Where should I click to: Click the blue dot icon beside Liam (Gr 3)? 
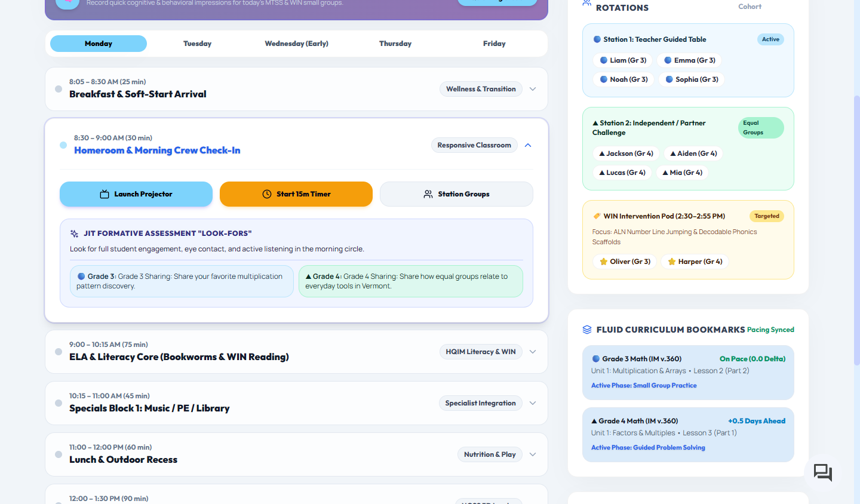coord(604,60)
